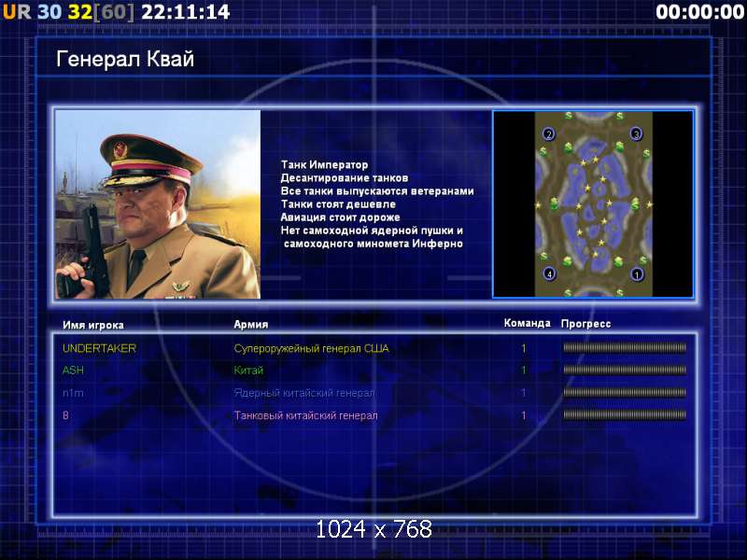The width and height of the screenshot is (747, 560).
Task: Click player 8's loading progress bar
Action: tap(625, 415)
